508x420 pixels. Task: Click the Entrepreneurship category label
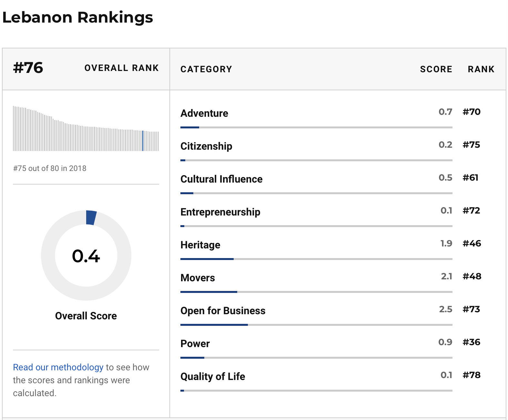[220, 212]
